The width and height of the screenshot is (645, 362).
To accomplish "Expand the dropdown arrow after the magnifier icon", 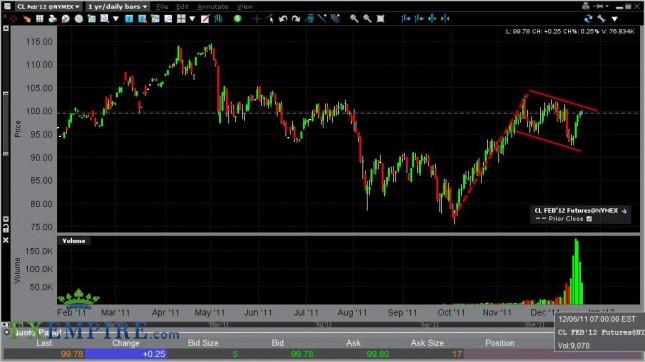I will coord(116,19).
